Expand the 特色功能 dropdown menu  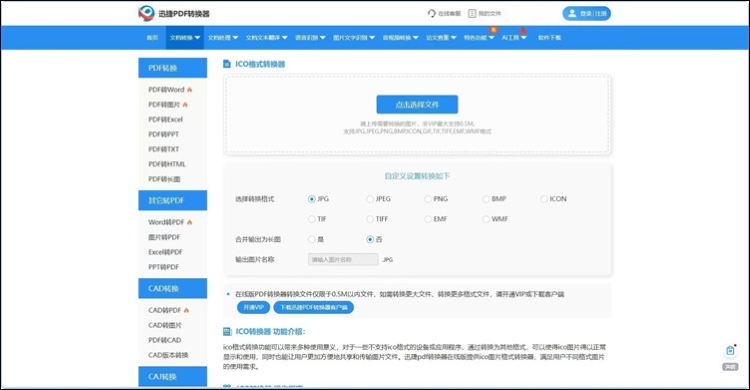click(479, 38)
